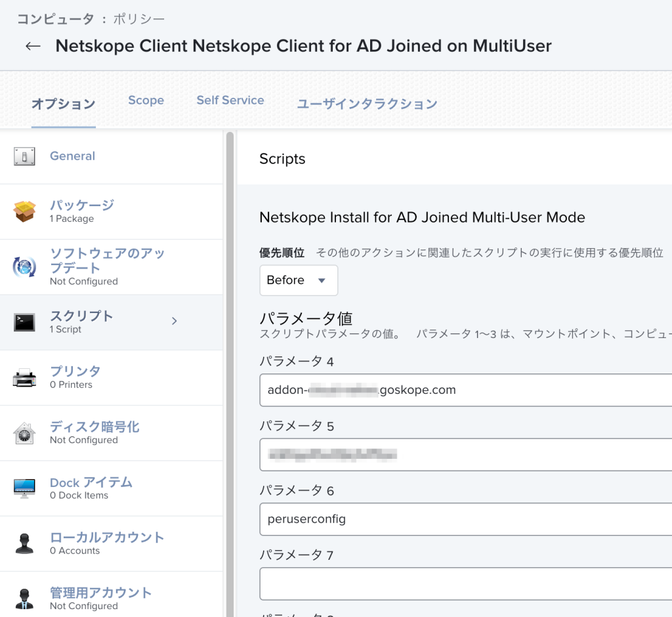Image resolution: width=672 pixels, height=617 pixels.
Task: Click the ポリシー breadcrumb text
Action: tap(139, 19)
